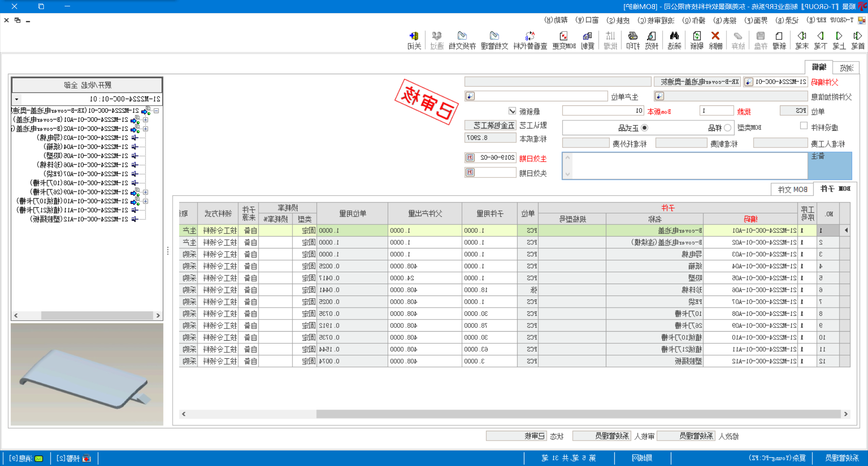Toggle the 最新版 checkbox

(512, 111)
